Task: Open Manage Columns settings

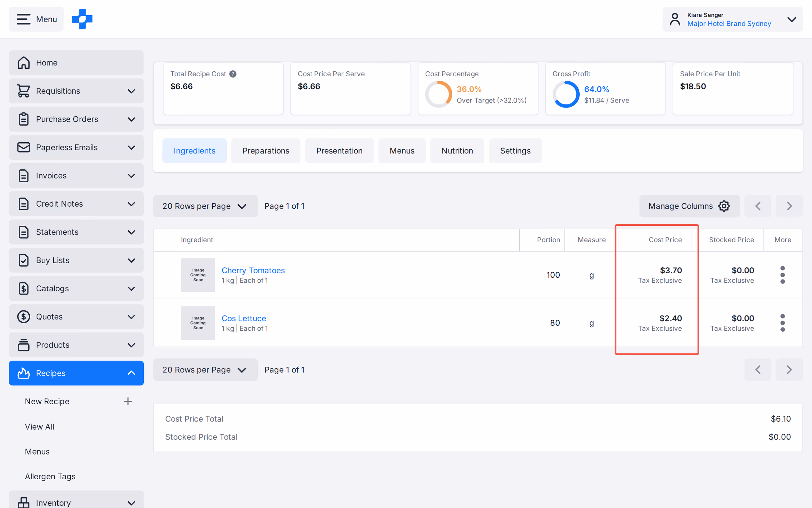Action: point(689,206)
